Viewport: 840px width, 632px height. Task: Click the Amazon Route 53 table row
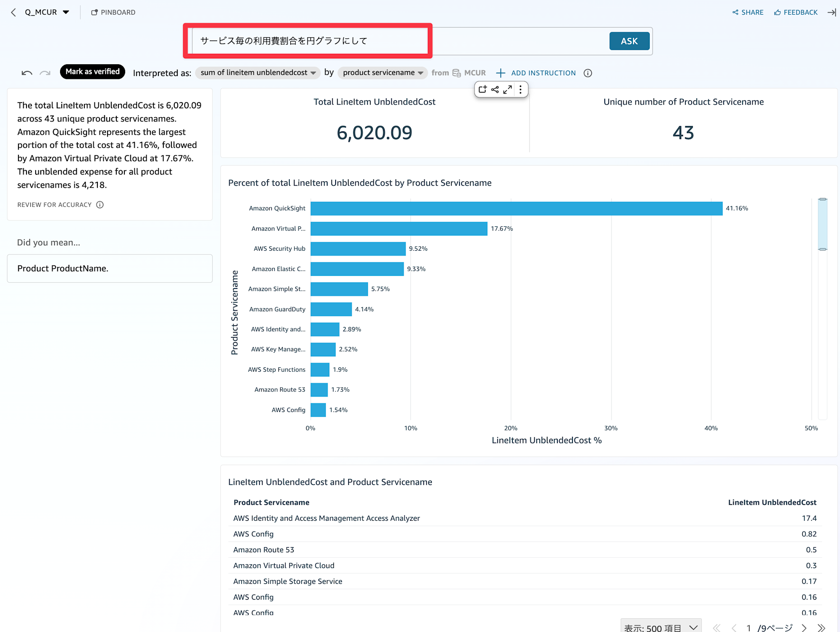(525, 550)
